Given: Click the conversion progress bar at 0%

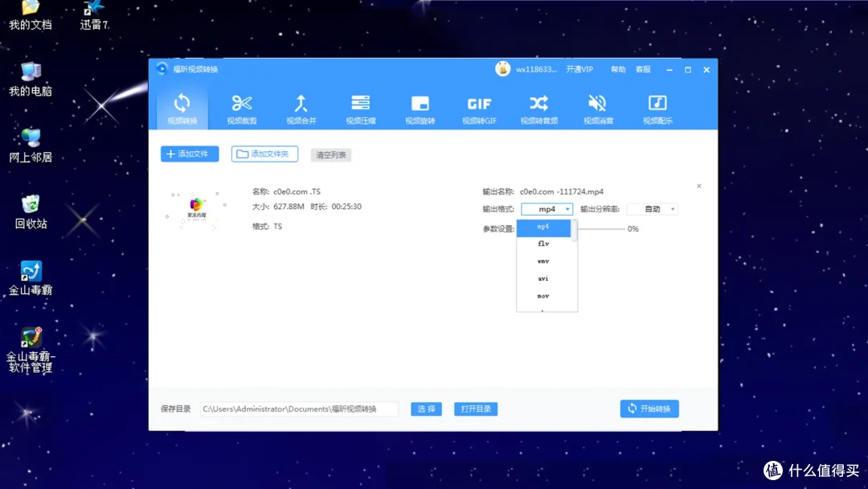Looking at the screenshot, I should click(601, 228).
